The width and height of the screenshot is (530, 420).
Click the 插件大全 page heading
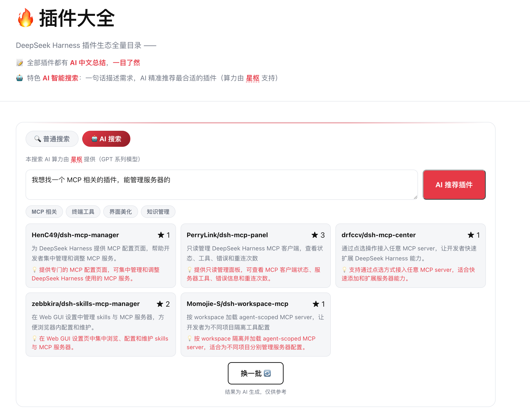[77, 18]
